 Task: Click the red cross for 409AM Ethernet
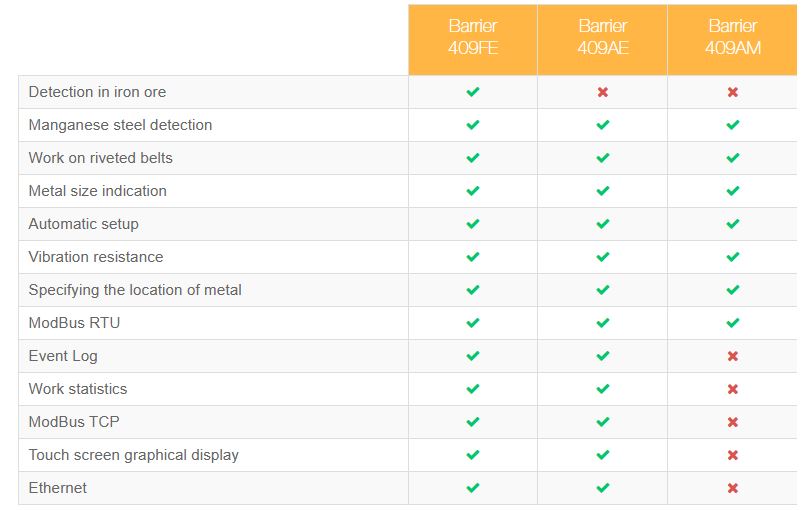[x=733, y=488]
